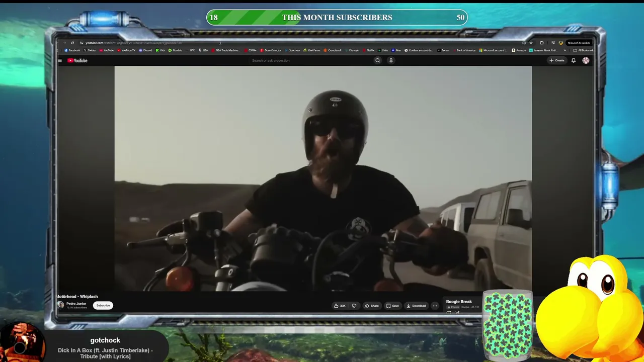Open the ESPN+ bookmark
This screenshot has width=644, height=362.
pos(251,50)
